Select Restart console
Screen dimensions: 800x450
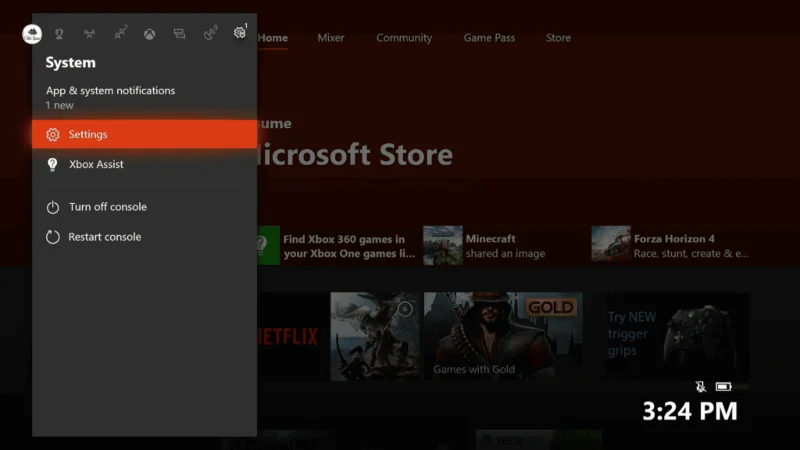tap(144, 237)
